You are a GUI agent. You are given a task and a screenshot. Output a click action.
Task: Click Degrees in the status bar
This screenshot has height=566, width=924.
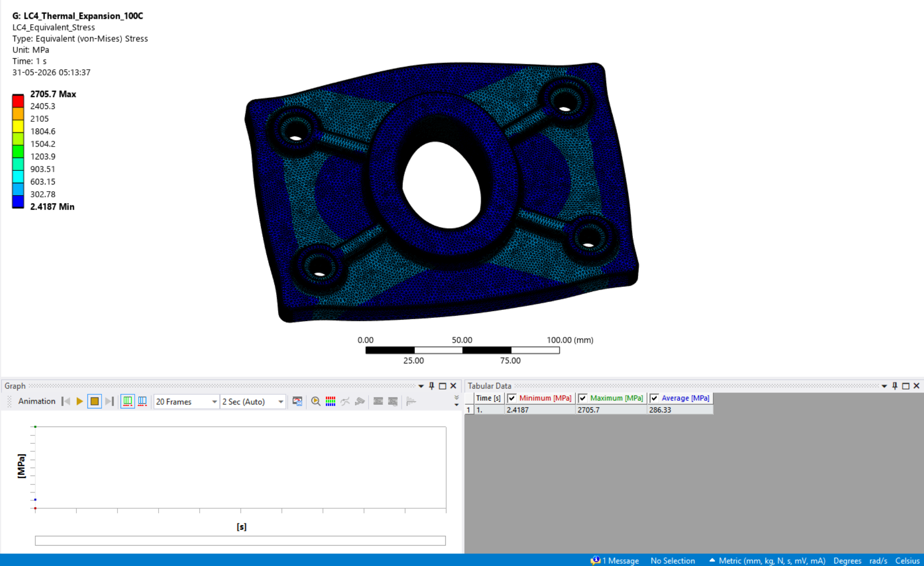click(847, 561)
